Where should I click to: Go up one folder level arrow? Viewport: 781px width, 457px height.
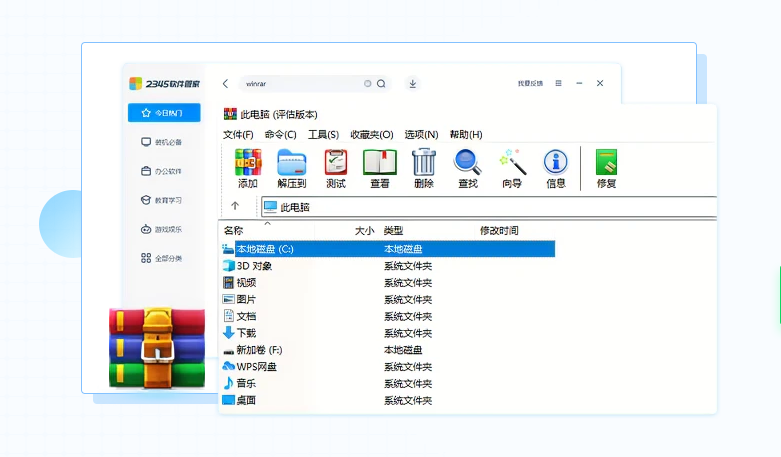coord(235,206)
